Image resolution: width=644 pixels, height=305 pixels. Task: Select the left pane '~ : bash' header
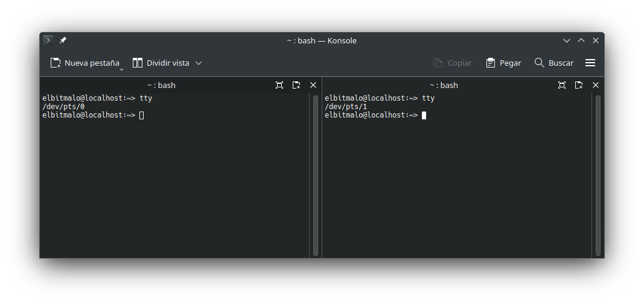[161, 85]
